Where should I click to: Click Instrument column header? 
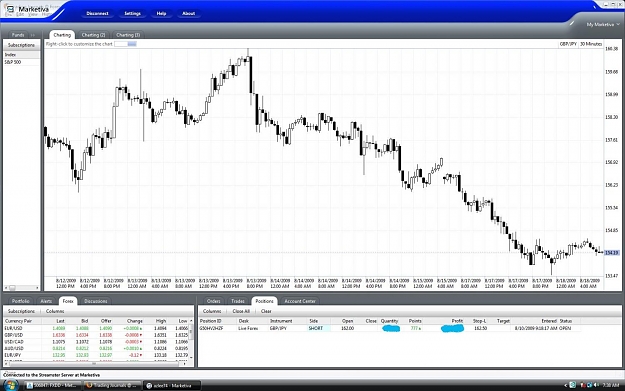(281, 321)
